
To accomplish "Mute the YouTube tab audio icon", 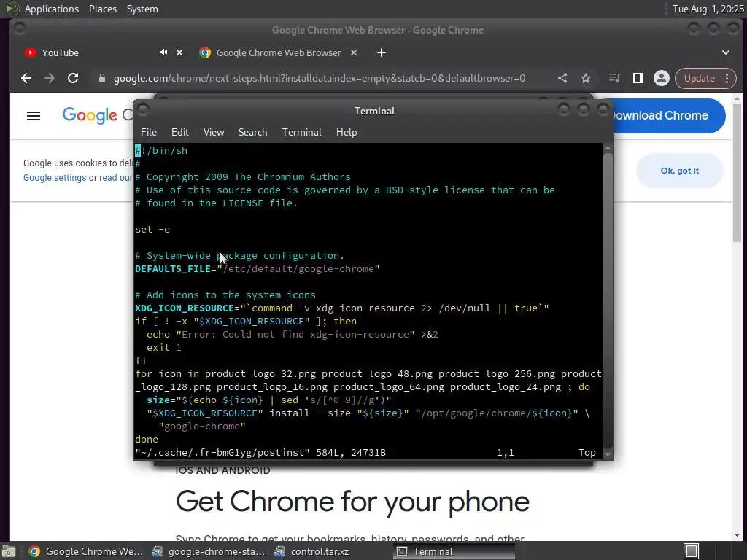I will point(164,52).
